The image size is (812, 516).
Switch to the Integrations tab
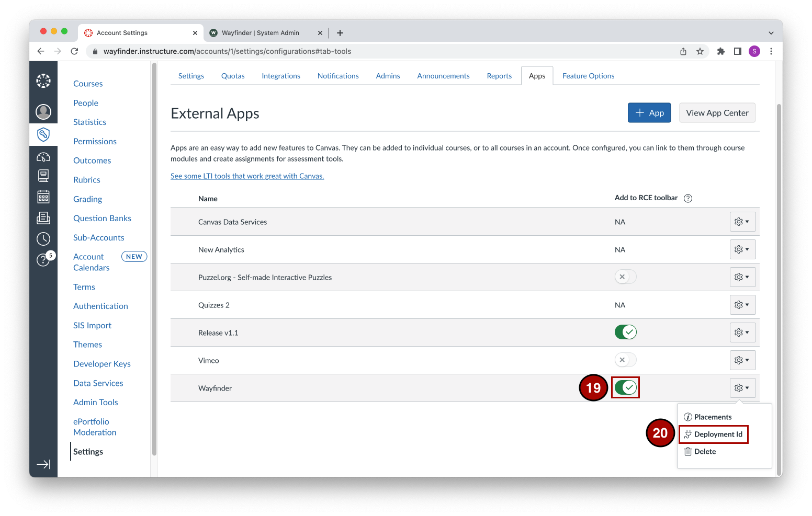coord(281,76)
